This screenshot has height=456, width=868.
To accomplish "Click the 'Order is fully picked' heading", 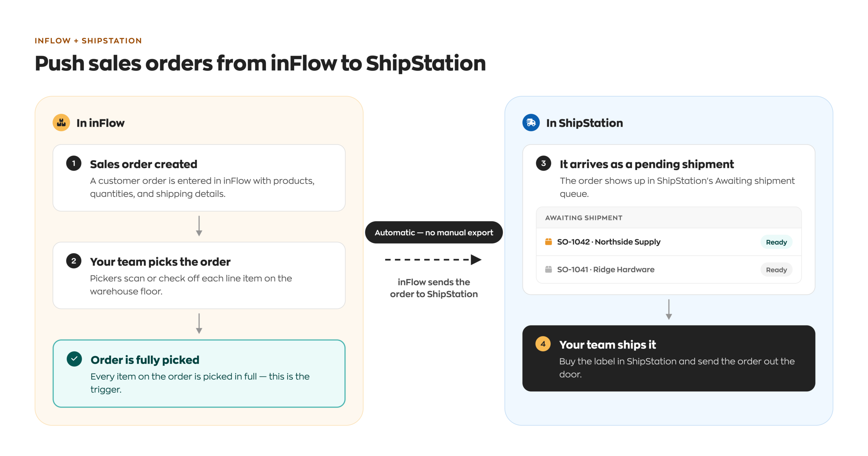I will click(x=145, y=360).
